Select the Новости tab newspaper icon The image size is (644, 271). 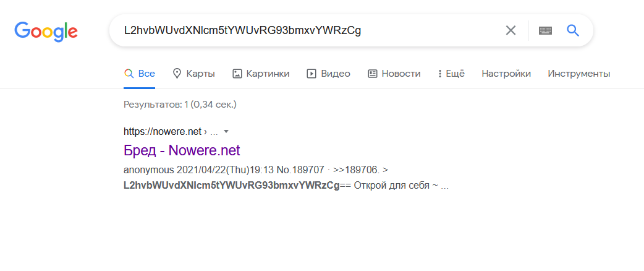pyautogui.click(x=373, y=74)
